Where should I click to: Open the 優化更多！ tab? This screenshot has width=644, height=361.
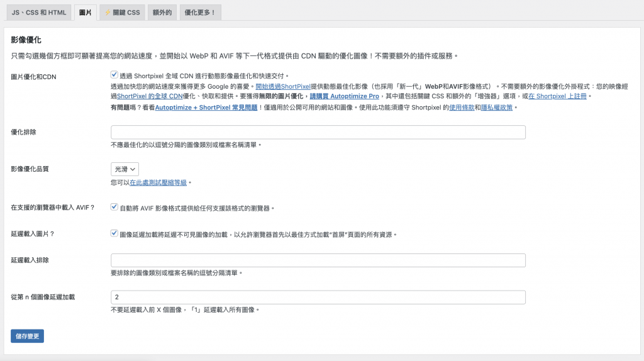(x=200, y=13)
